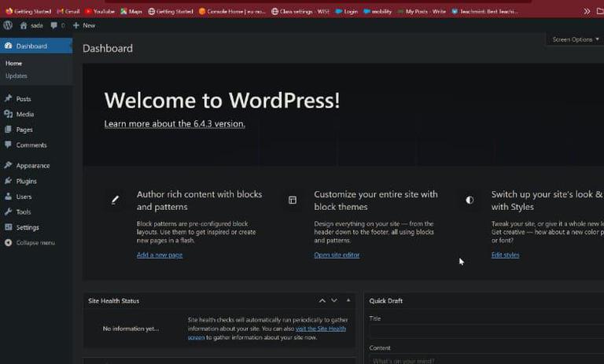
Task: Open the WordPress logo menu
Action: tap(8, 25)
